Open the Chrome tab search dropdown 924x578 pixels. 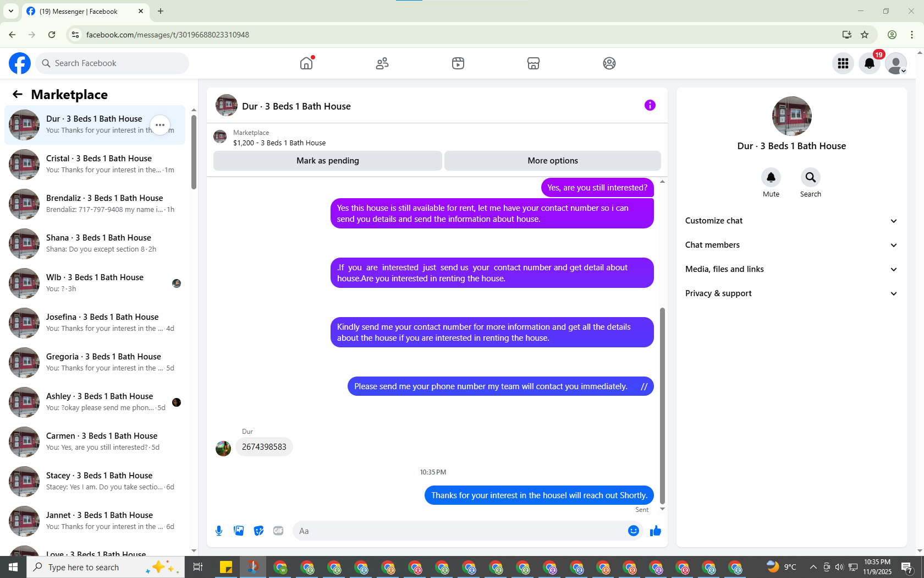(x=11, y=11)
